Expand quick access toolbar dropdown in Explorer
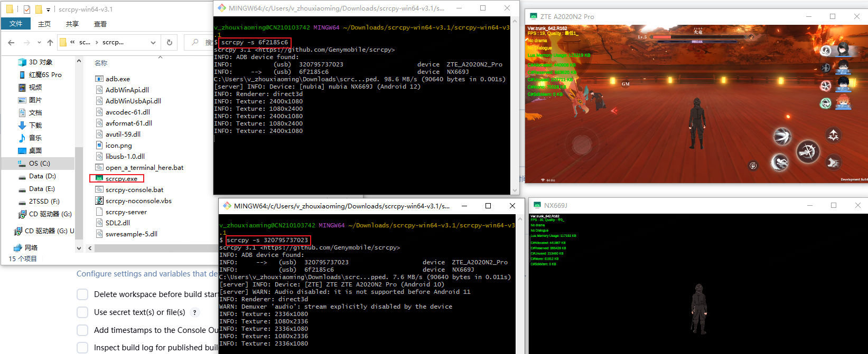Image resolution: width=868 pixels, height=354 pixels. coord(49,9)
